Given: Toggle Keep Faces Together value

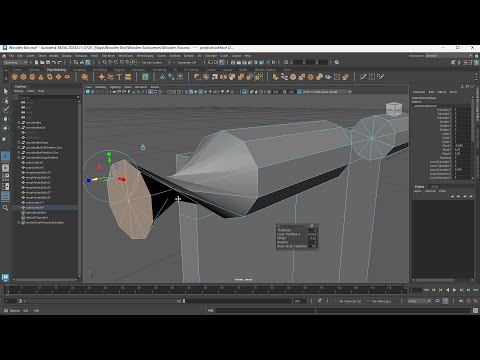Looking at the screenshot, I should pyautogui.click(x=313, y=246).
